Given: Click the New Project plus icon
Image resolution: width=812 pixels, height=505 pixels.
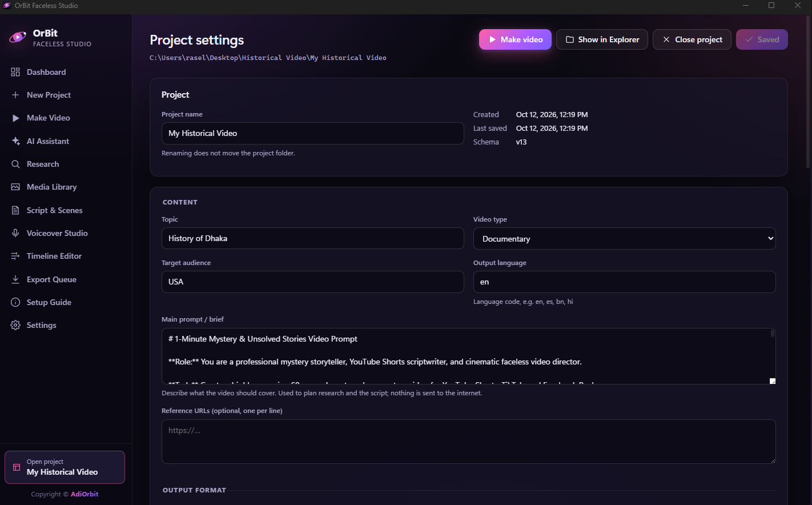Looking at the screenshot, I should tap(15, 95).
